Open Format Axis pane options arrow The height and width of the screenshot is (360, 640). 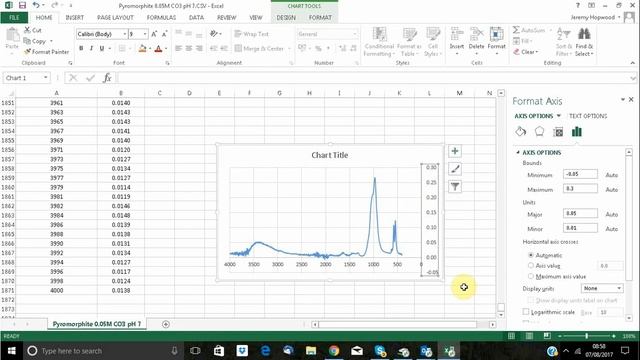tap(623, 100)
